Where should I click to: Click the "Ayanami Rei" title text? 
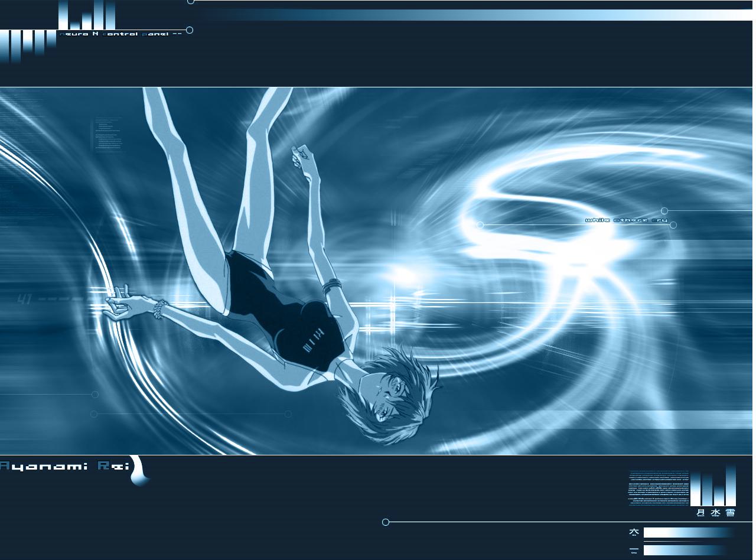pyautogui.click(x=64, y=467)
